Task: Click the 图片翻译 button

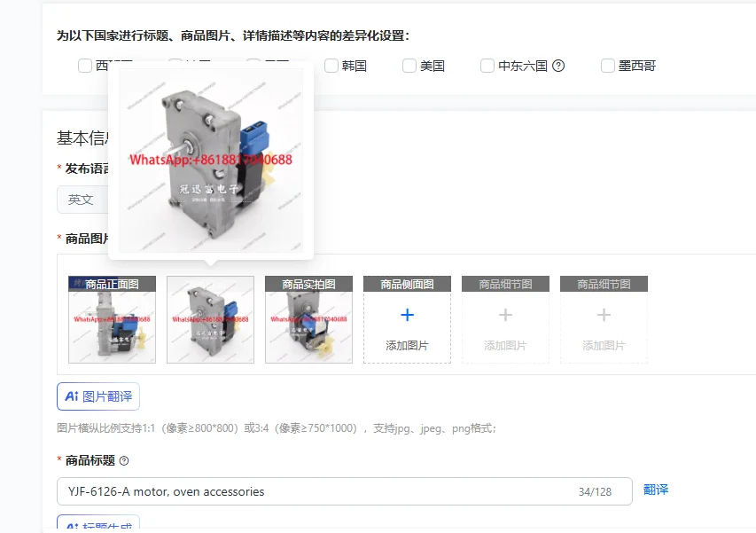Action: pyautogui.click(x=98, y=396)
